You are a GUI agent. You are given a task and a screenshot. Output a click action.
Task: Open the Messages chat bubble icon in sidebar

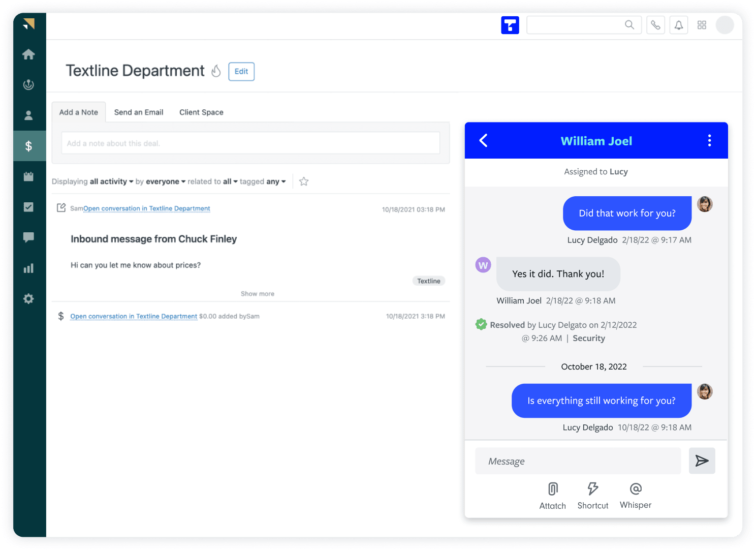(29, 237)
